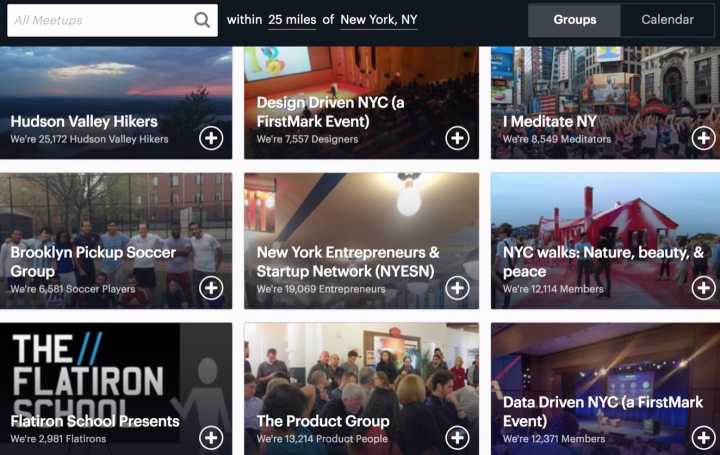Screen dimensions: 720x455
Task: Click plus icon on The Product Group
Action: pos(457,437)
